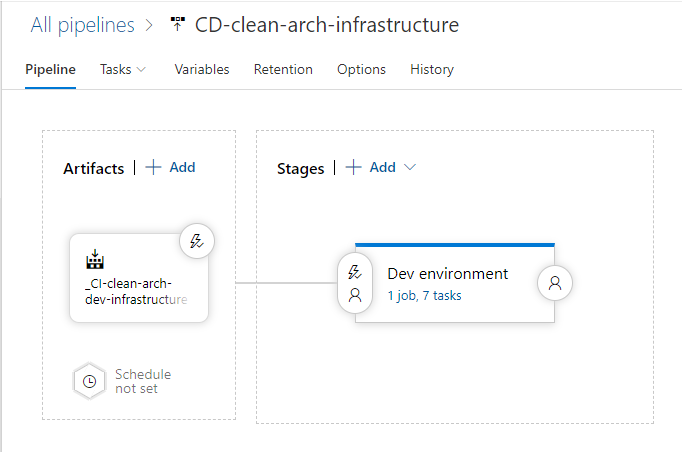This screenshot has width=682, height=452.
Task: Click the plus icon next to Artifacts
Action: (x=153, y=167)
